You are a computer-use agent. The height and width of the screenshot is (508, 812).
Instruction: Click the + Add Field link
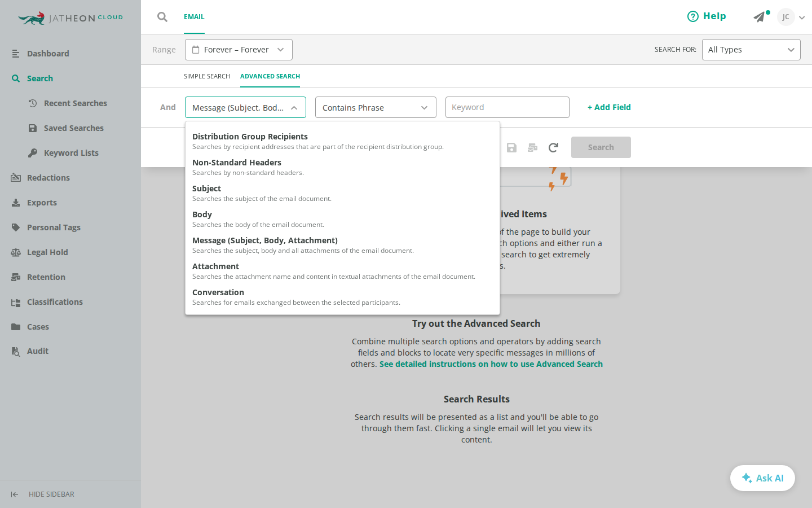click(609, 107)
